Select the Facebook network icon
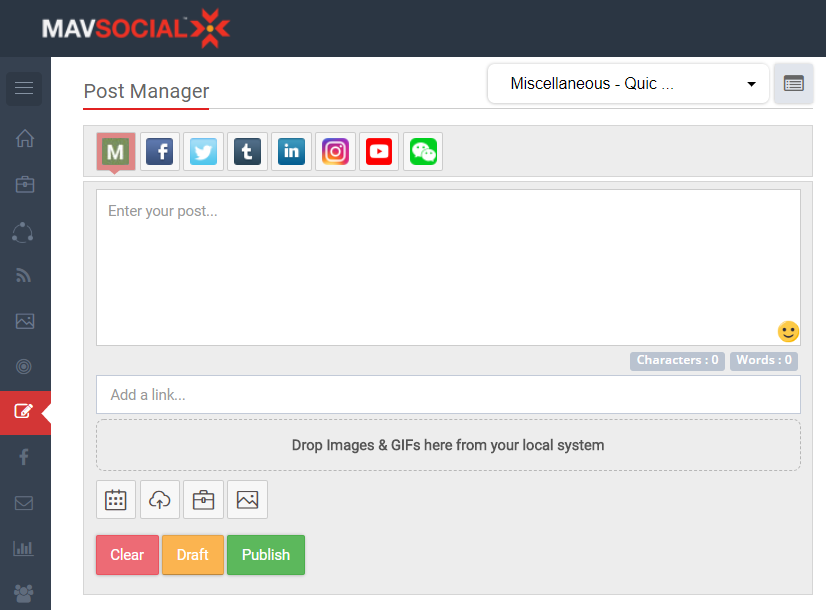 pyautogui.click(x=160, y=152)
